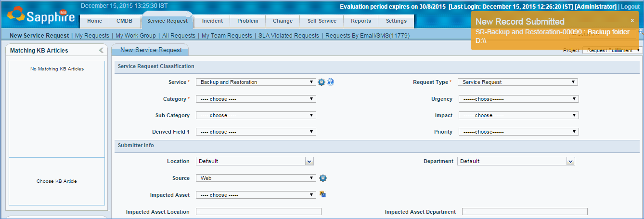Click the gear icon beside Service dropdown

point(322,82)
